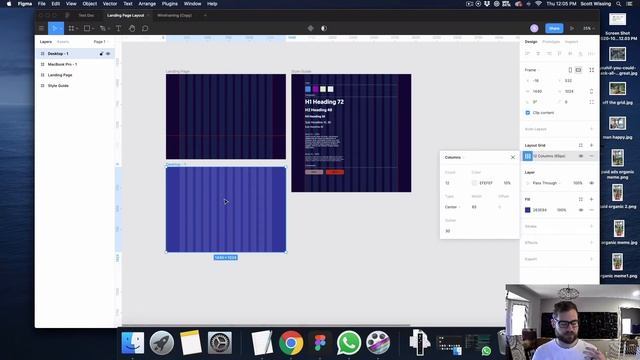Screen dimensions: 640x360
Task: Open the Arrange menu
Action: 147,4
